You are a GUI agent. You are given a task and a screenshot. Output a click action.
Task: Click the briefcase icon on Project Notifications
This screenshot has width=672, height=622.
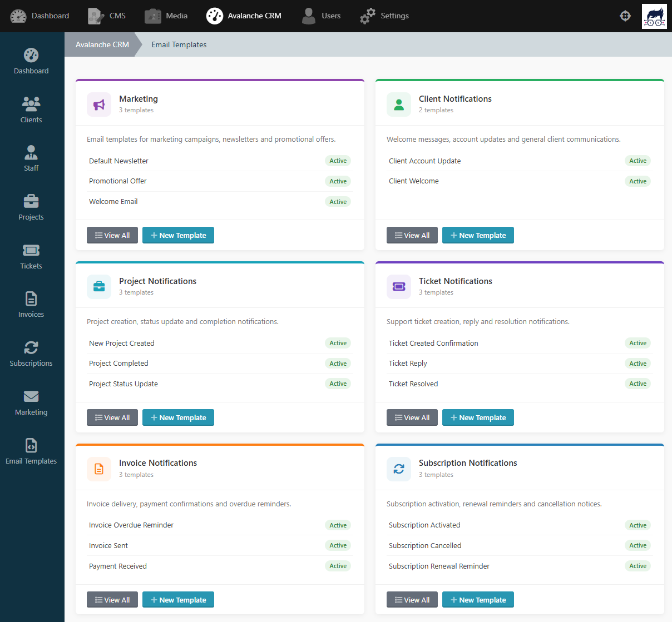98,287
